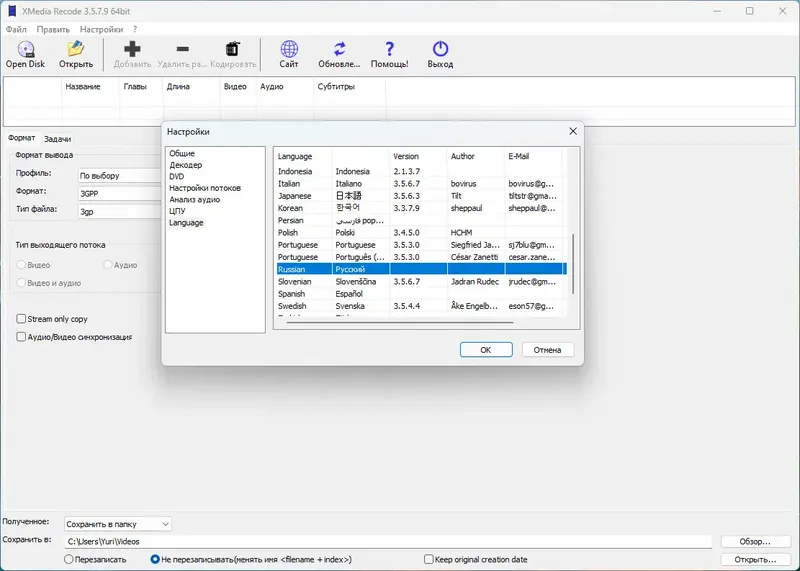
Task: Select the Swedish language row
Action: (x=421, y=306)
